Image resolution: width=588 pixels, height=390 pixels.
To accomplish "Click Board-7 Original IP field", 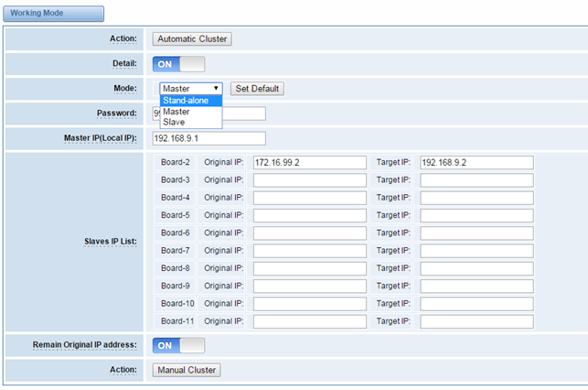I will point(310,251).
